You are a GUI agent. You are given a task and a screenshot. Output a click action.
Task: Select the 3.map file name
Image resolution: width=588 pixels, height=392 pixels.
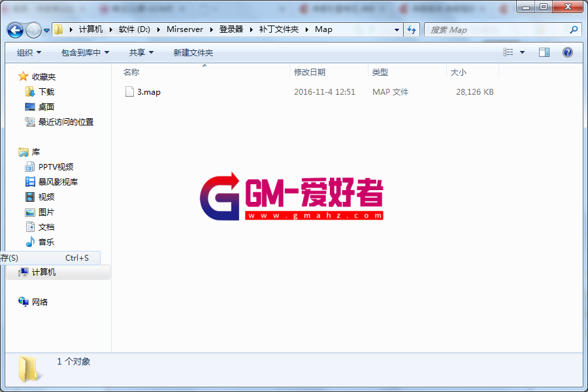point(149,92)
